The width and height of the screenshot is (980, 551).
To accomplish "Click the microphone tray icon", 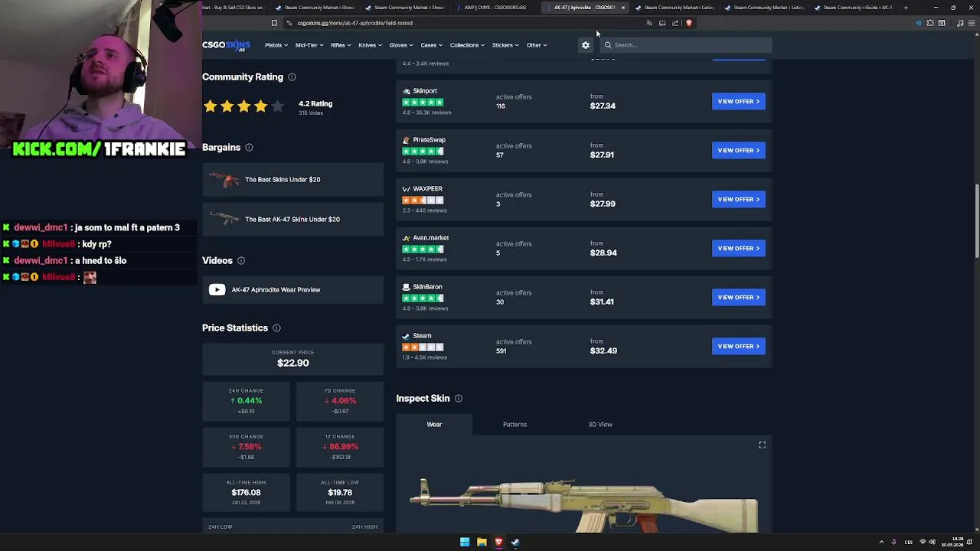I will tap(893, 542).
